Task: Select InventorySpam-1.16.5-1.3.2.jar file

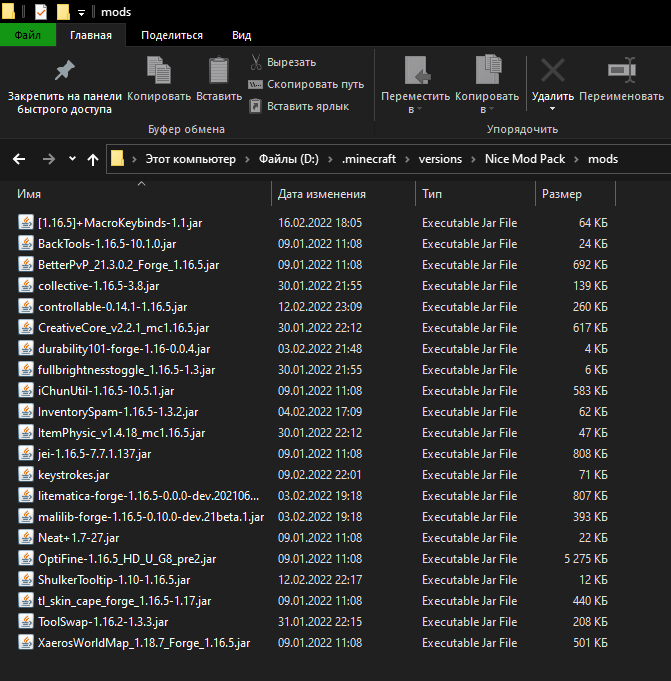Action: tap(118, 411)
